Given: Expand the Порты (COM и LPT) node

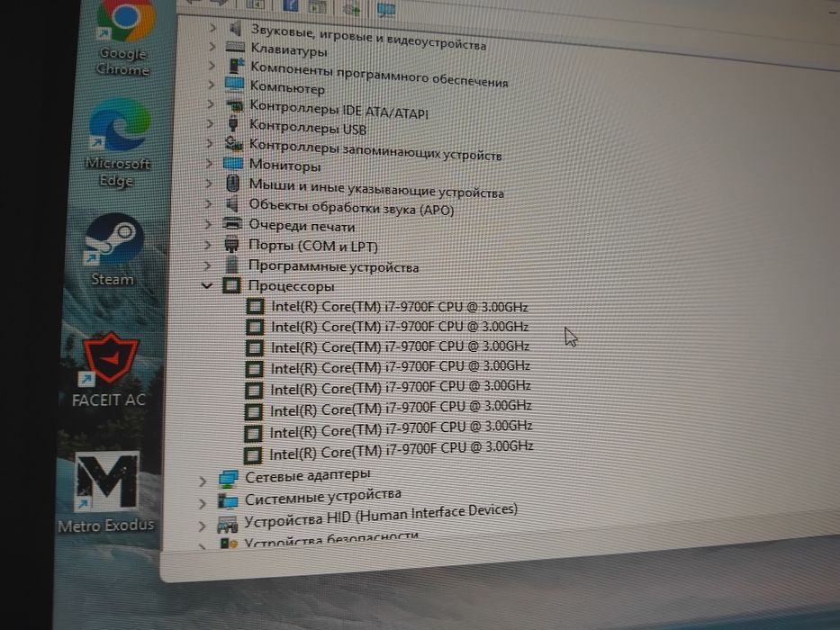Looking at the screenshot, I should click(x=208, y=245).
